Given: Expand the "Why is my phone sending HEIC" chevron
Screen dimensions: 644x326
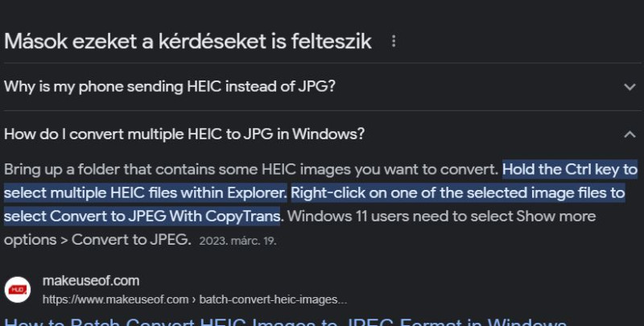Looking at the screenshot, I should coord(630,87).
